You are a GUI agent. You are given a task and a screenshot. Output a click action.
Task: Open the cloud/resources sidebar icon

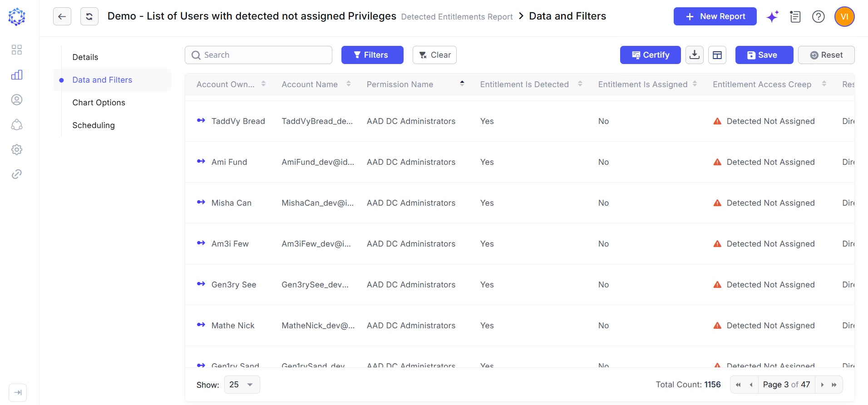coord(17,124)
